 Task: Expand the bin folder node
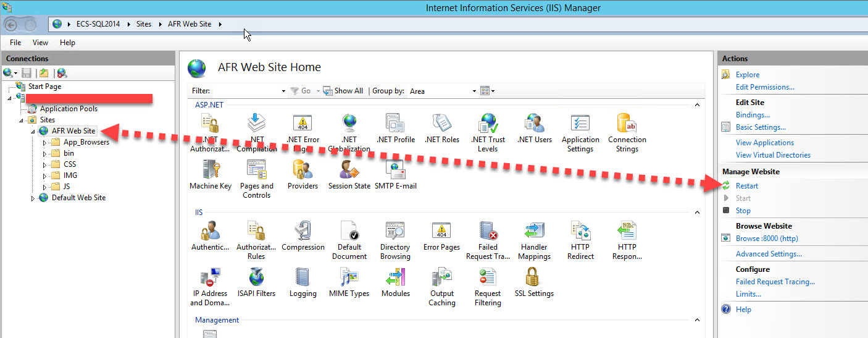(44, 153)
